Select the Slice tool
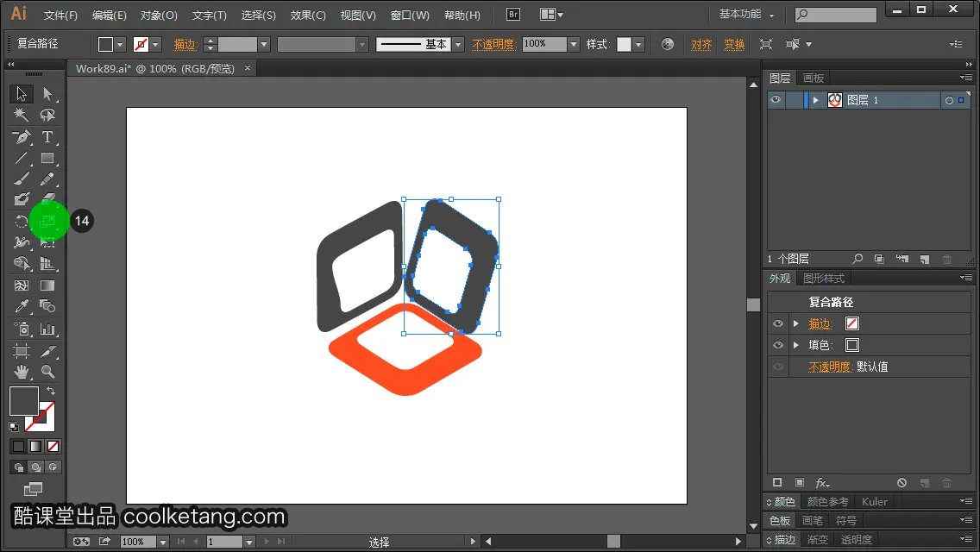The height and width of the screenshot is (552, 980). pyautogui.click(x=47, y=351)
